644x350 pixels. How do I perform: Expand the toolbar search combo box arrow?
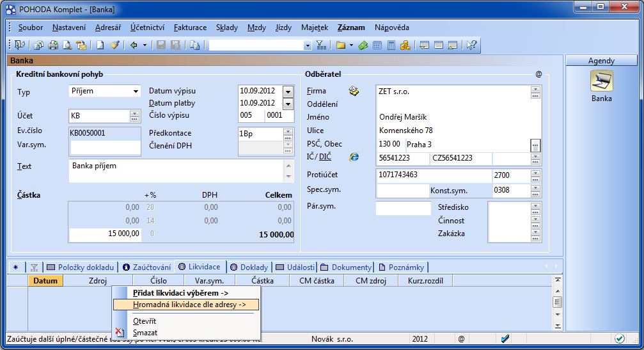click(x=308, y=45)
